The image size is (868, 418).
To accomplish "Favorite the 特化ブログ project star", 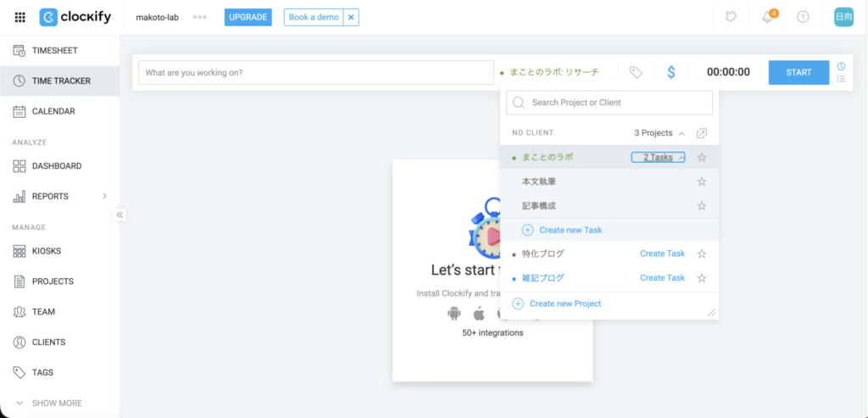I will 701,254.
